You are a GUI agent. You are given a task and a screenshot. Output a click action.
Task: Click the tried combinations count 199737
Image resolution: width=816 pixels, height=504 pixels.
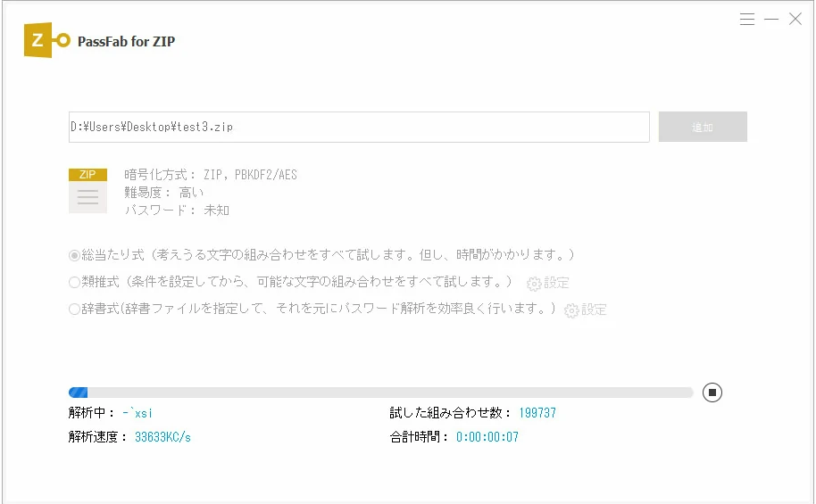pyautogui.click(x=537, y=413)
